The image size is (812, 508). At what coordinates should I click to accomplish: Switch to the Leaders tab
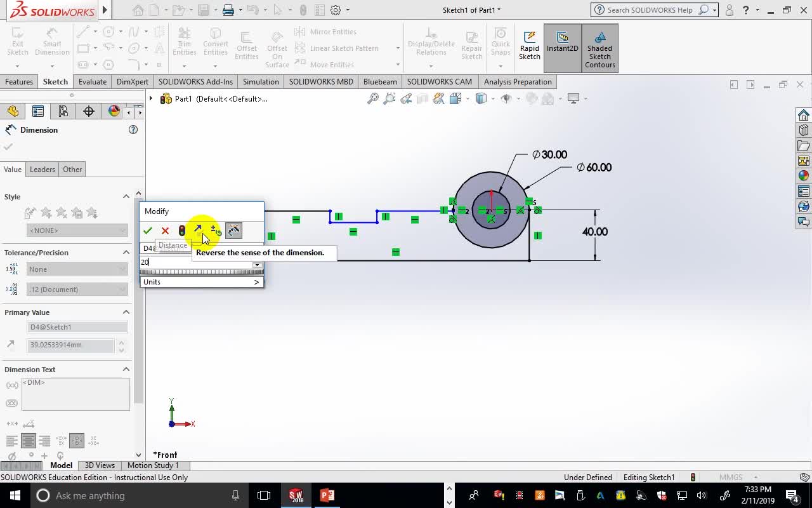(x=43, y=170)
